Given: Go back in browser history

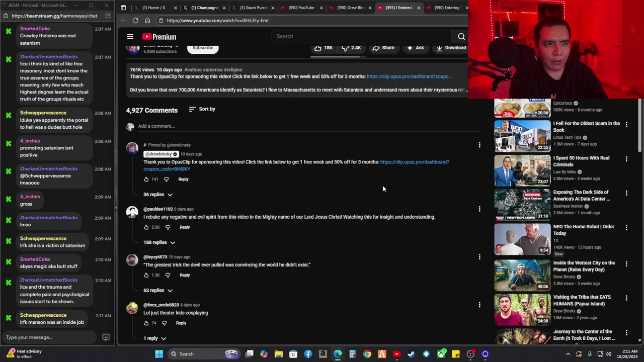Looking at the screenshot, I should pyautogui.click(x=123, y=21).
